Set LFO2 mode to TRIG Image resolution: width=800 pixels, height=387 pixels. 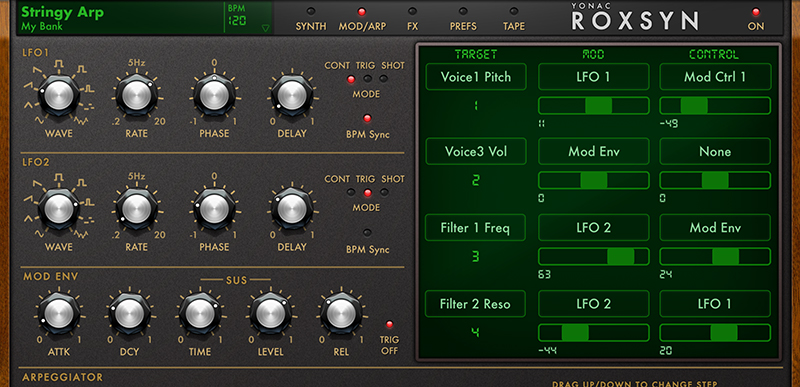pos(367,193)
